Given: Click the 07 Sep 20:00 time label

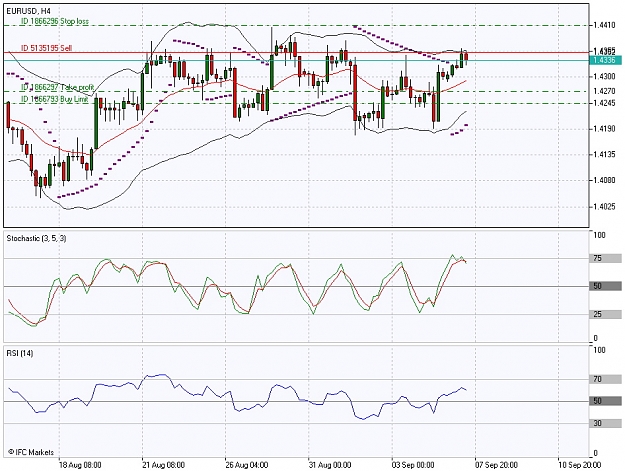Looking at the screenshot, I should click(x=496, y=465).
